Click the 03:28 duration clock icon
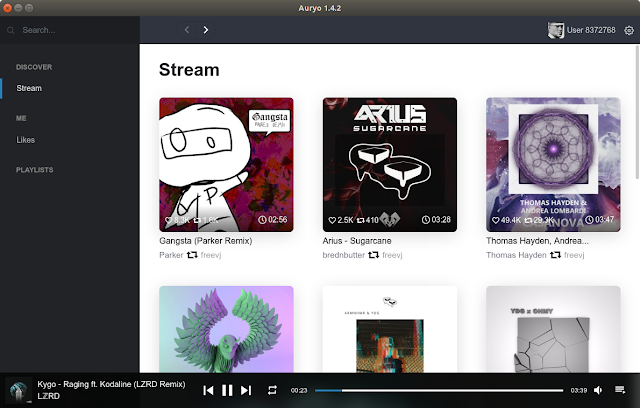640x408 pixels. (x=426, y=220)
